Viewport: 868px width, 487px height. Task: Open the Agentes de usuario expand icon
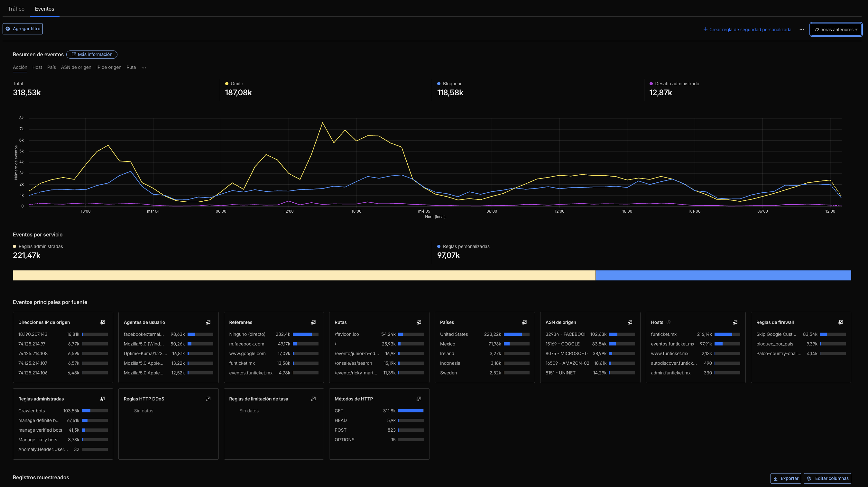click(208, 322)
